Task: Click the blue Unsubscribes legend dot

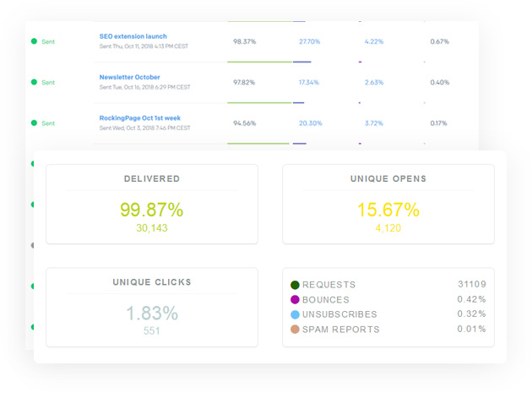Action: point(295,314)
